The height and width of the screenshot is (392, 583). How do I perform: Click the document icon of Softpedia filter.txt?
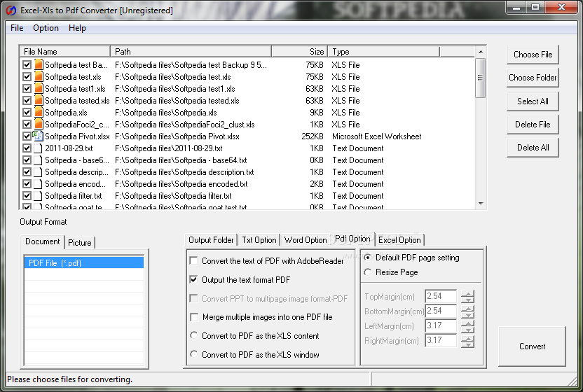(x=39, y=196)
